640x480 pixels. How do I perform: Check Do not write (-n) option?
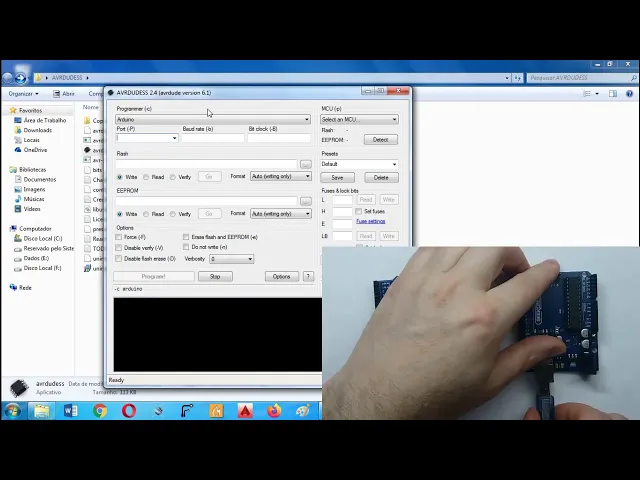tap(186, 247)
